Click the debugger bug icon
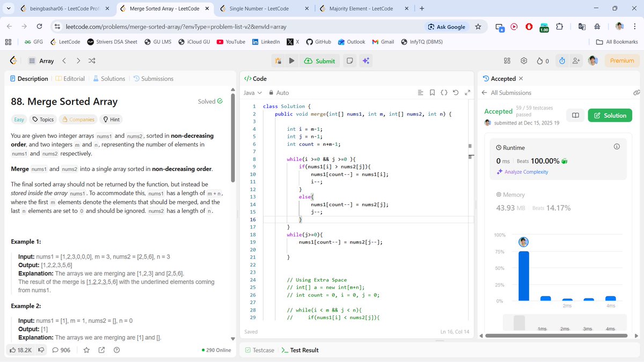Viewport: 644px width, 362px height. [x=278, y=61]
